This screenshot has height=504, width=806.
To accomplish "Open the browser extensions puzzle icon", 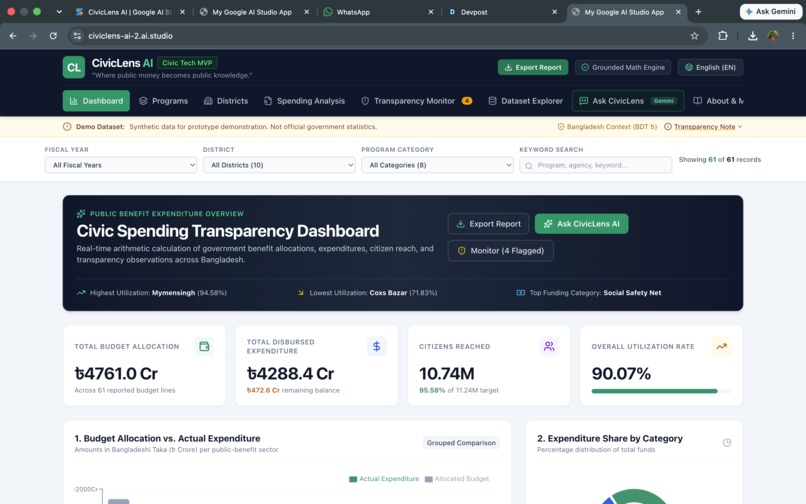I will click(x=723, y=35).
